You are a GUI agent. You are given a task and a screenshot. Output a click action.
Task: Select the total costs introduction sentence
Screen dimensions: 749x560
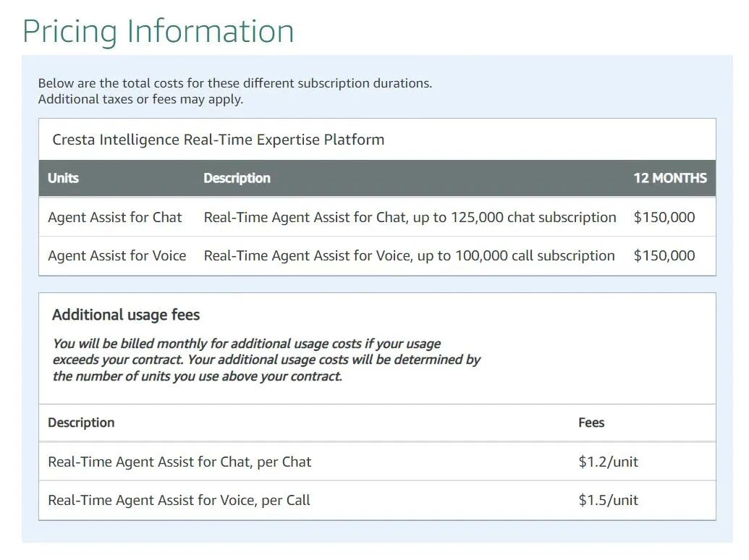pos(234,83)
